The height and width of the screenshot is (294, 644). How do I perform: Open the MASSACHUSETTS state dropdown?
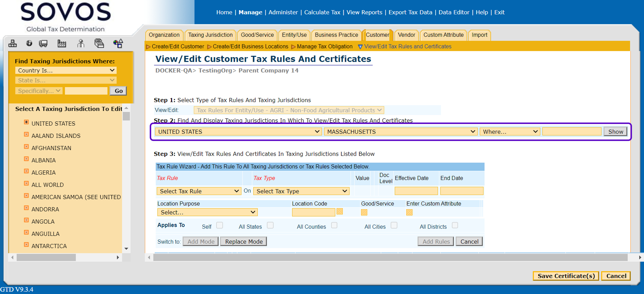(401, 131)
